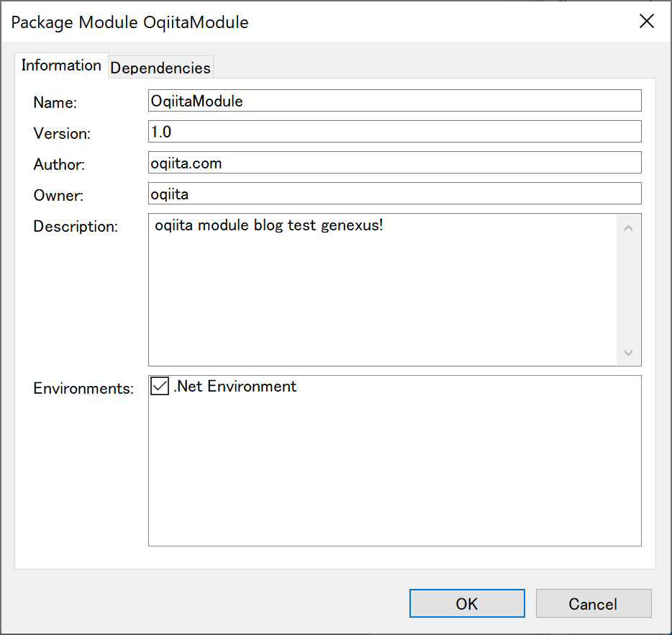
Task: Focus the Name field containing OqiitaModule
Action: [395, 101]
